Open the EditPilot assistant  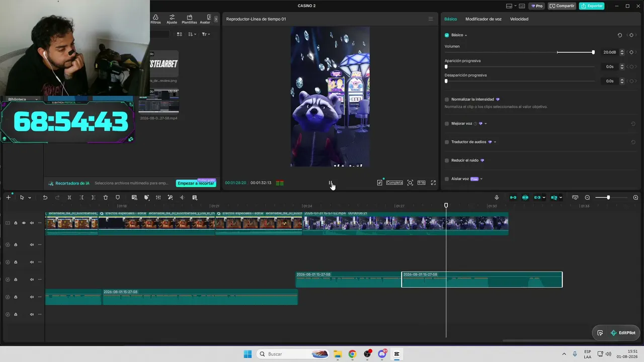(623, 333)
